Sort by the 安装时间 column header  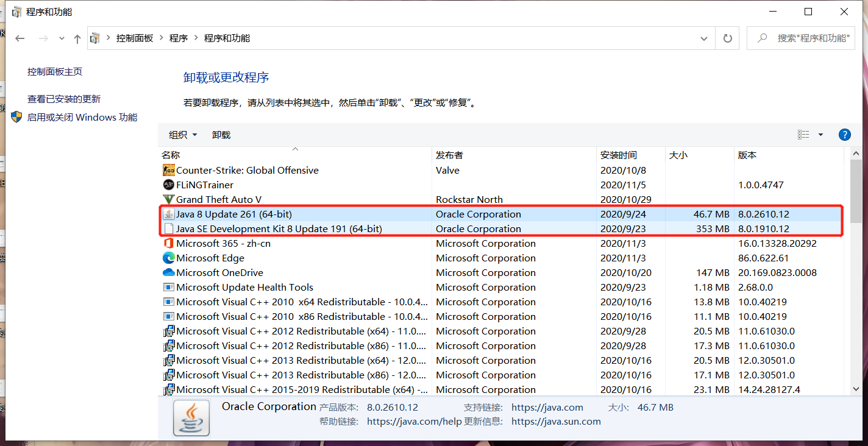631,155
